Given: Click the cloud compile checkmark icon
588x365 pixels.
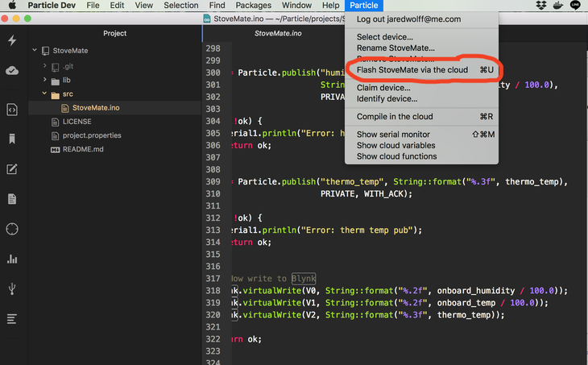Looking at the screenshot, I should [12, 70].
